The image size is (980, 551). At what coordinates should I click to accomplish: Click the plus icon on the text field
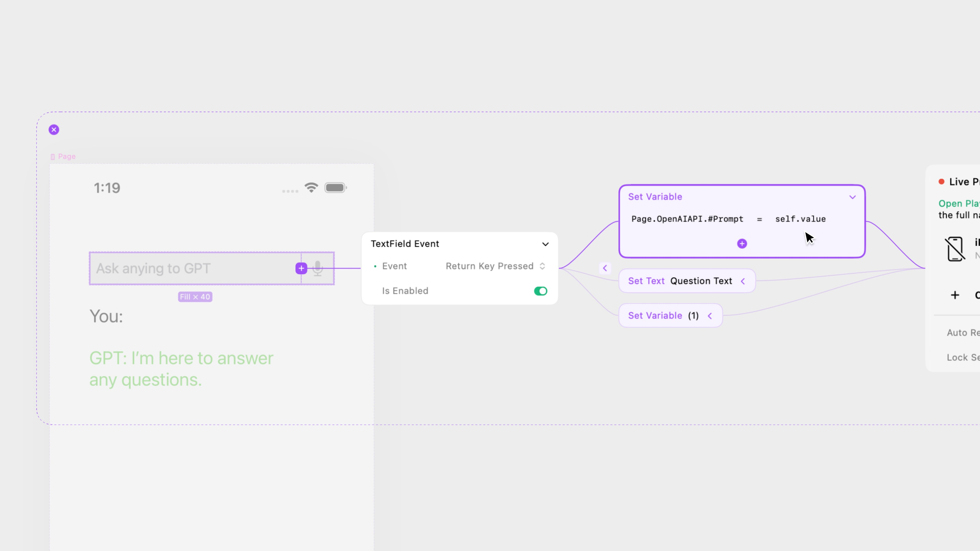click(301, 268)
